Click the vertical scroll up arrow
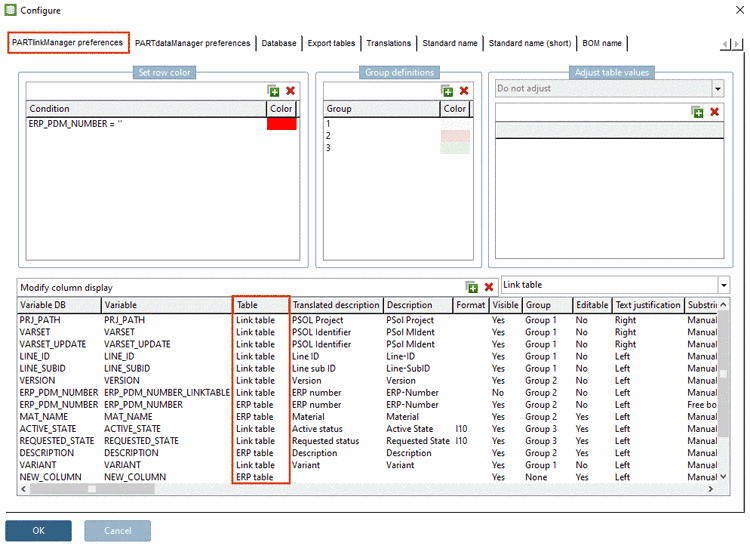This screenshot has height=549, width=750. point(723,305)
